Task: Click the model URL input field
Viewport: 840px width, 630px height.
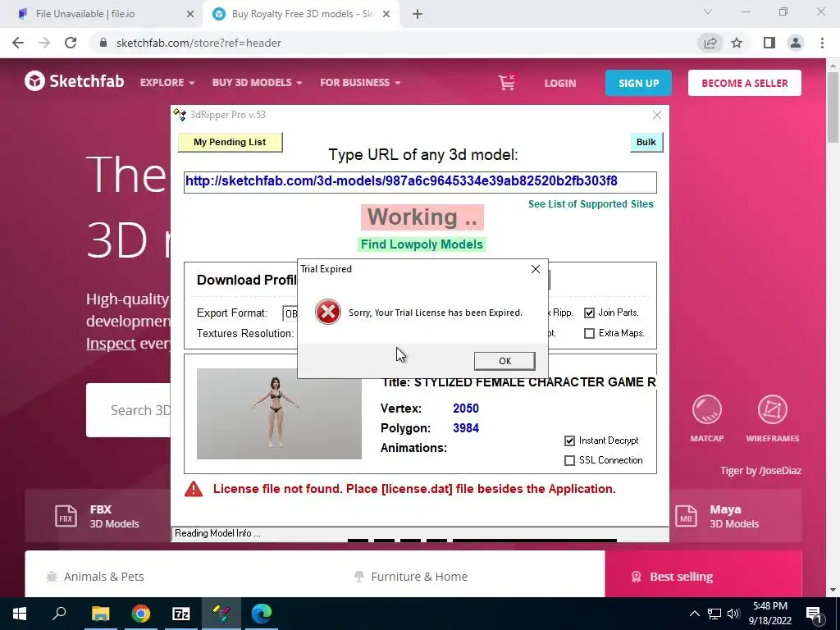Action: (x=420, y=181)
